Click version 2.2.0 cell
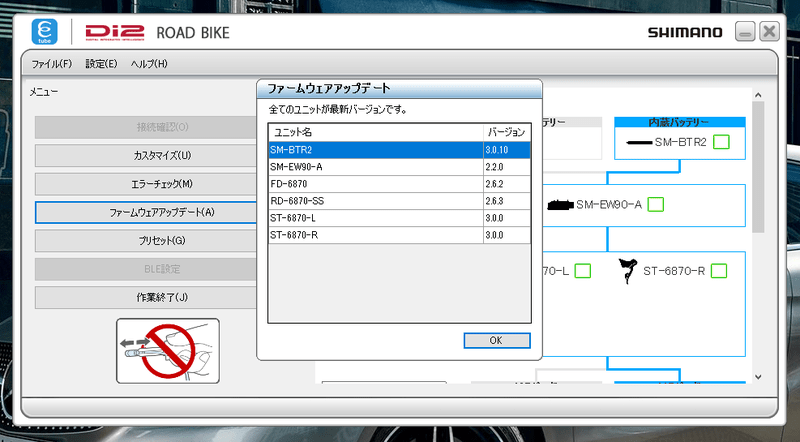This screenshot has height=442, width=800. tap(507, 167)
